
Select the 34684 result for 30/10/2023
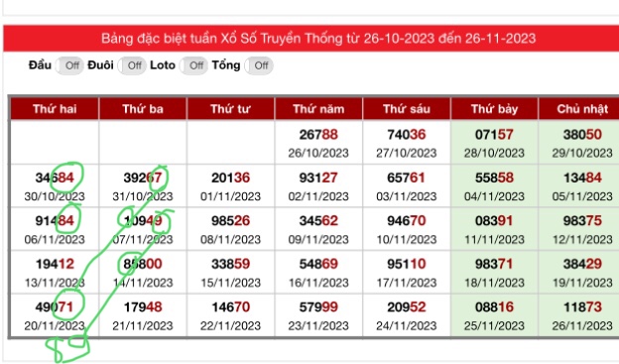click(x=55, y=178)
